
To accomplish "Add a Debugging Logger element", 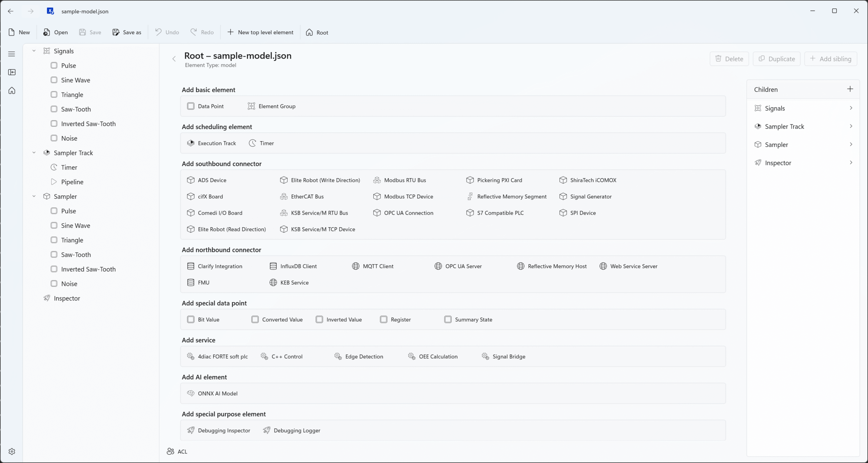I will (292, 430).
